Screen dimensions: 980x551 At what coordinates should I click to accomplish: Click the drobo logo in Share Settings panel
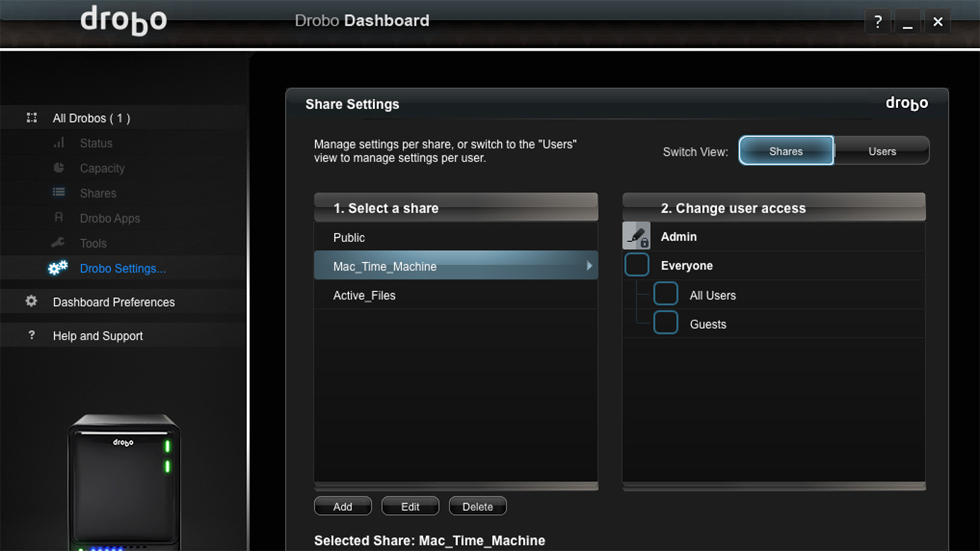[x=906, y=103]
